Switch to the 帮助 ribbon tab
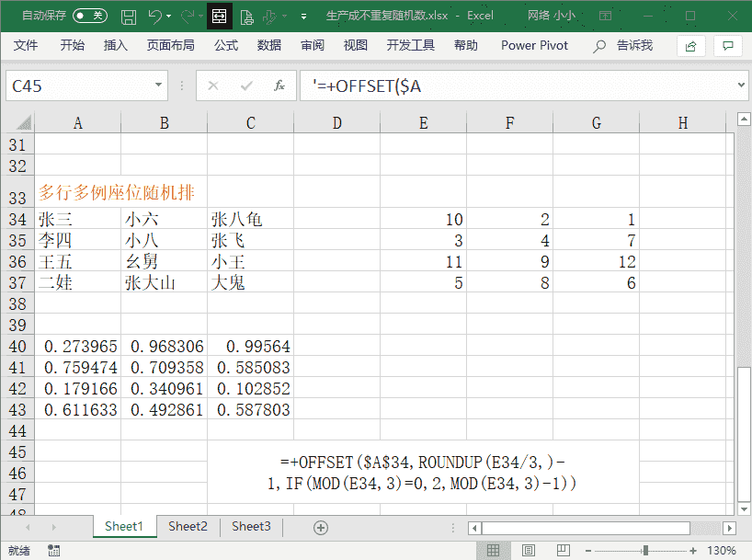 466,46
